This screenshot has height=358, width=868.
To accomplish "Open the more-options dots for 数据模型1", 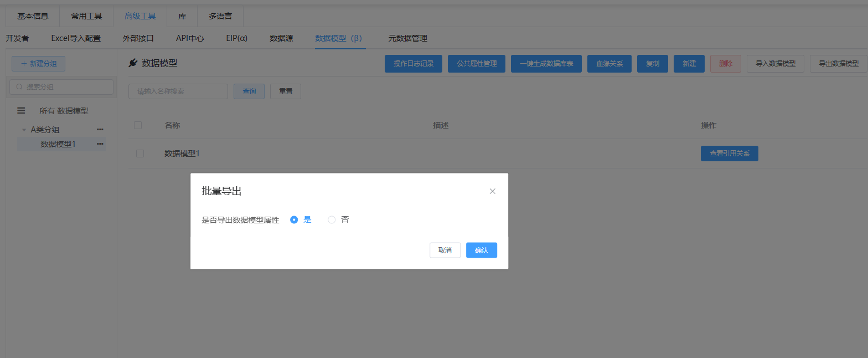I will tap(100, 144).
